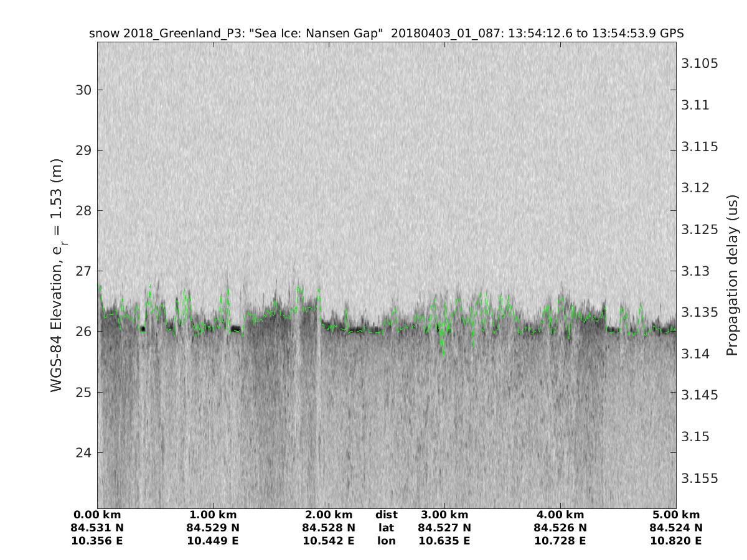
Task: Click the 5.00 km distance label
Action: [676, 515]
